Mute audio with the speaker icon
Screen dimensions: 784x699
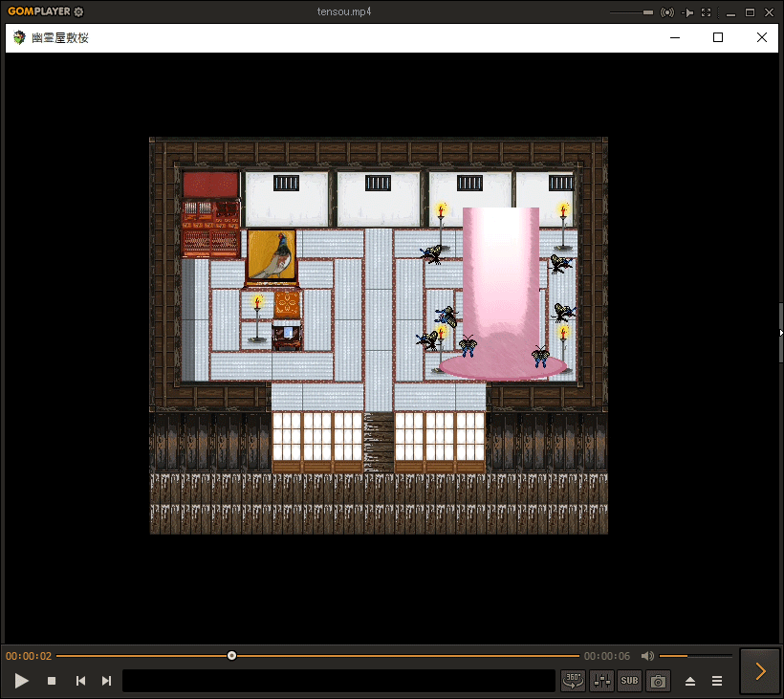coord(647,656)
